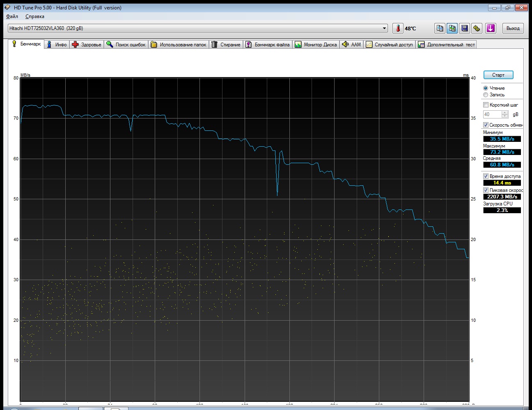Click the burst rate value 2207.3 MB/s
The image size is (532, 410).
[502, 197]
